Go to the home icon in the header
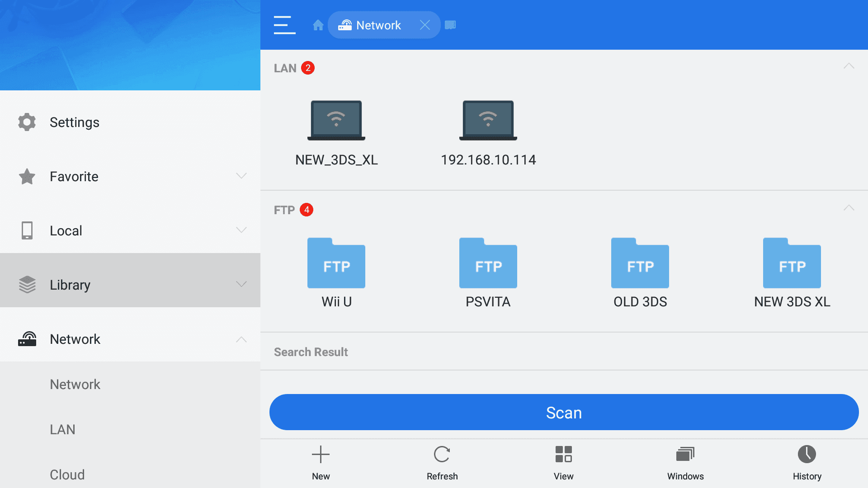 (318, 25)
